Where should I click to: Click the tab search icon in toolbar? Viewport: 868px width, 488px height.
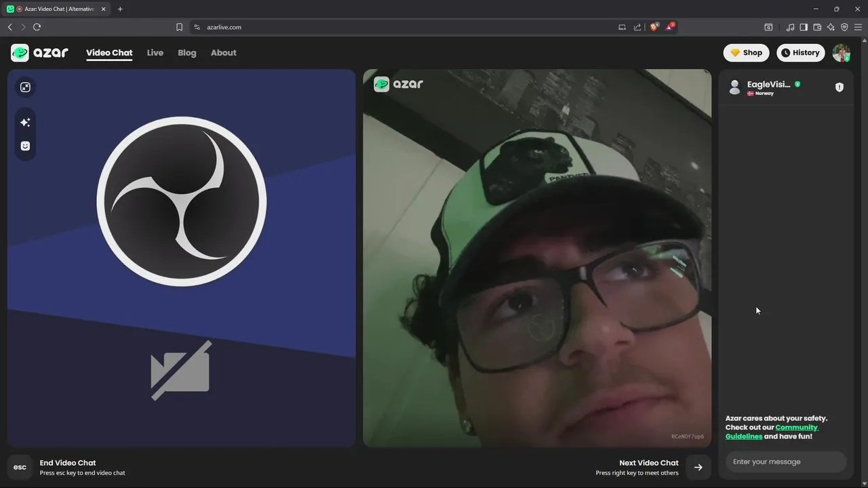(768, 27)
